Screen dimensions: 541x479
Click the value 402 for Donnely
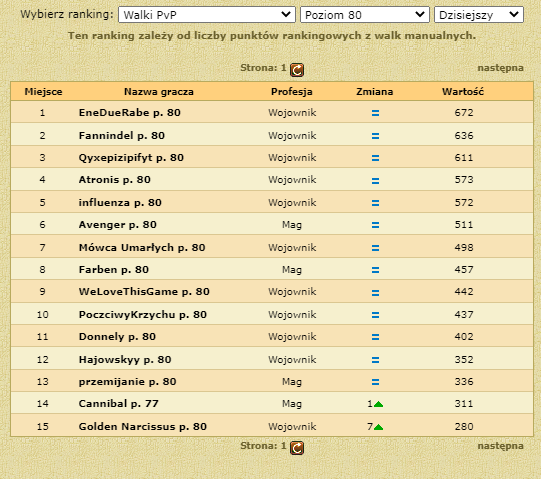464,336
